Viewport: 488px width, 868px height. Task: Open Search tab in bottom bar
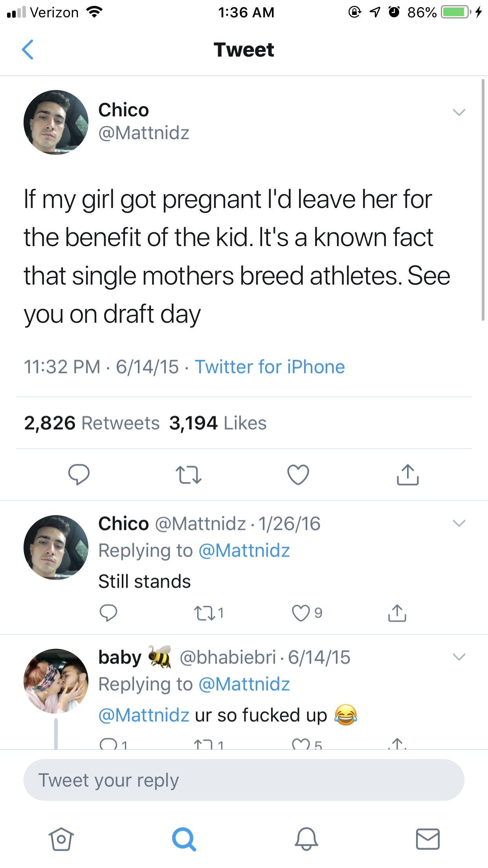[183, 839]
